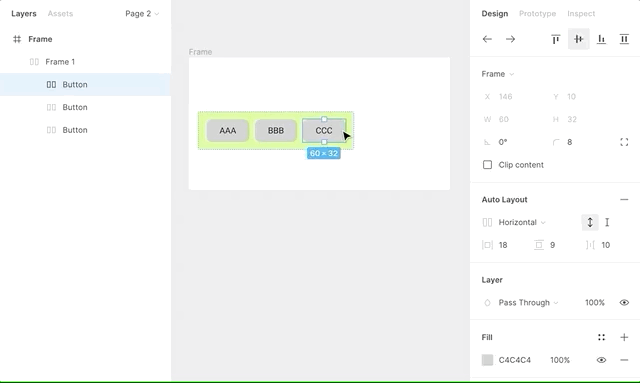Viewport: 640px width, 383px height.
Task: Click the Frame 1 auto layout icon
Action: click(34, 62)
